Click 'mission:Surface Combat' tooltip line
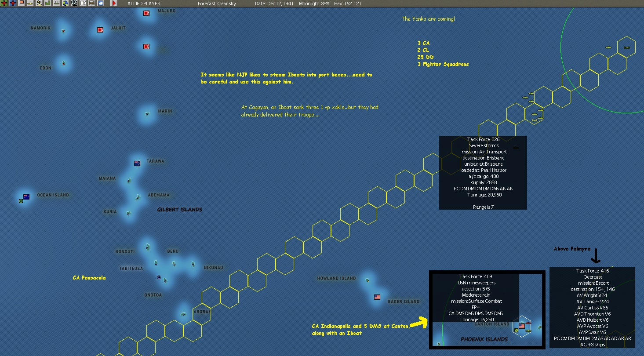The width and height of the screenshot is (644, 356). pyautogui.click(x=476, y=301)
